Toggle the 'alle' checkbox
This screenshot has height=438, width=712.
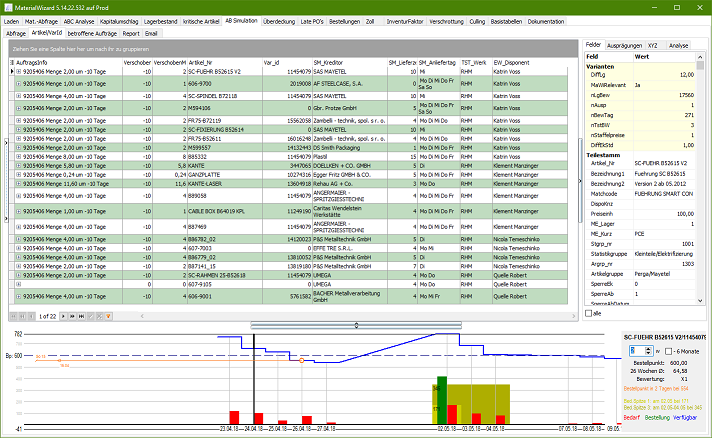click(588, 314)
